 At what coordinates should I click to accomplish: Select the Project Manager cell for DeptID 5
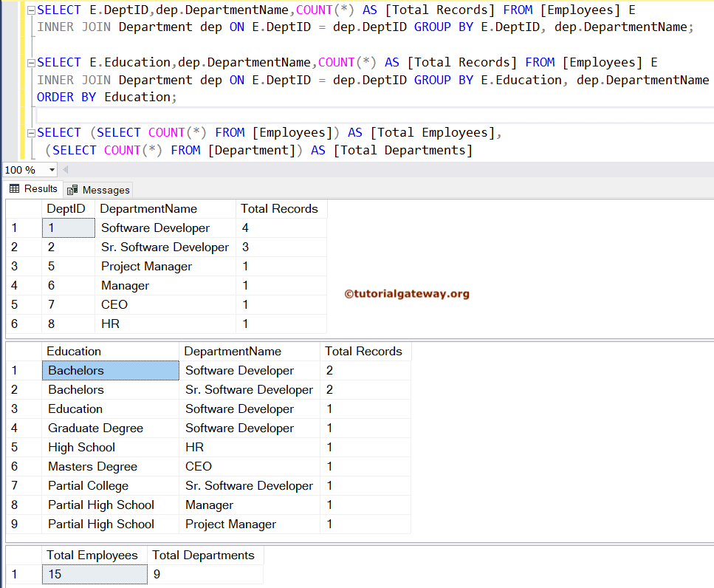[165, 266]
